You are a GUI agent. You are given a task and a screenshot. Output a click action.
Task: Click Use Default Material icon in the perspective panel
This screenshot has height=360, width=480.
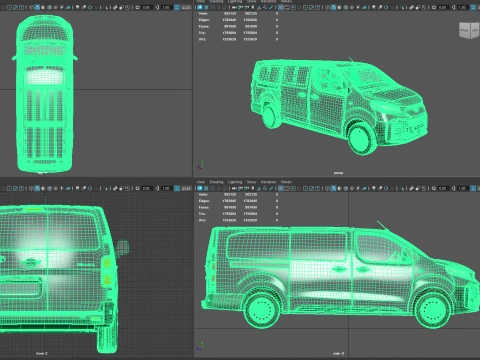pos(340,7)
